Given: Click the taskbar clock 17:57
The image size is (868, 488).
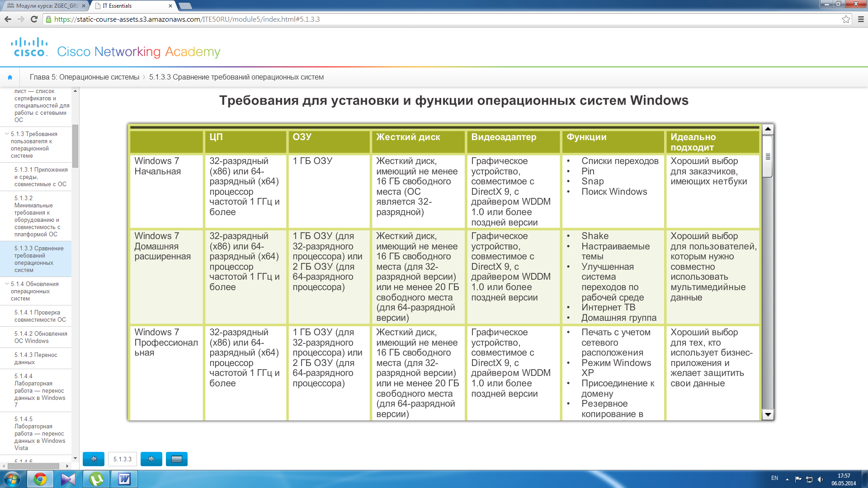Looking at the screenshot, I should pos(844,476).
